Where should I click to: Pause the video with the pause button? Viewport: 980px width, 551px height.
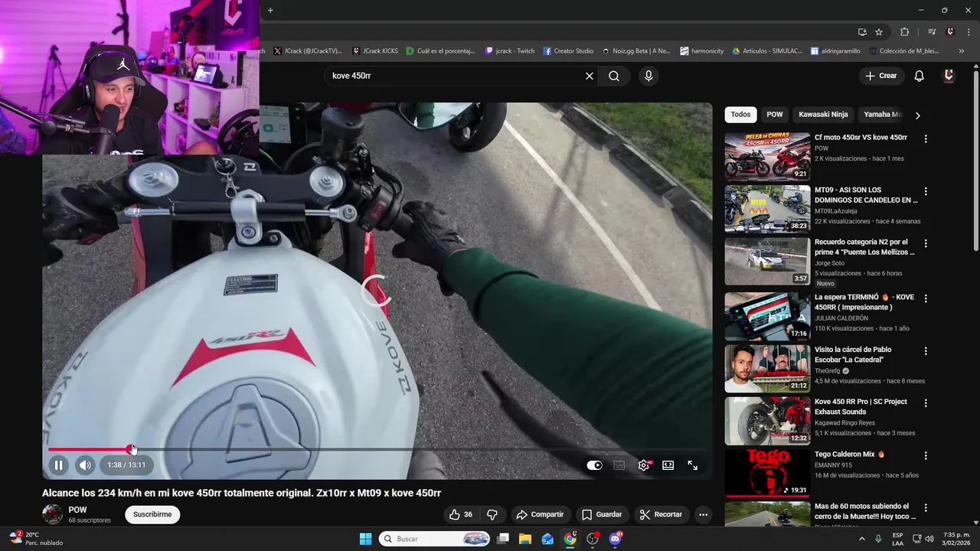click(x=58, y=465)
